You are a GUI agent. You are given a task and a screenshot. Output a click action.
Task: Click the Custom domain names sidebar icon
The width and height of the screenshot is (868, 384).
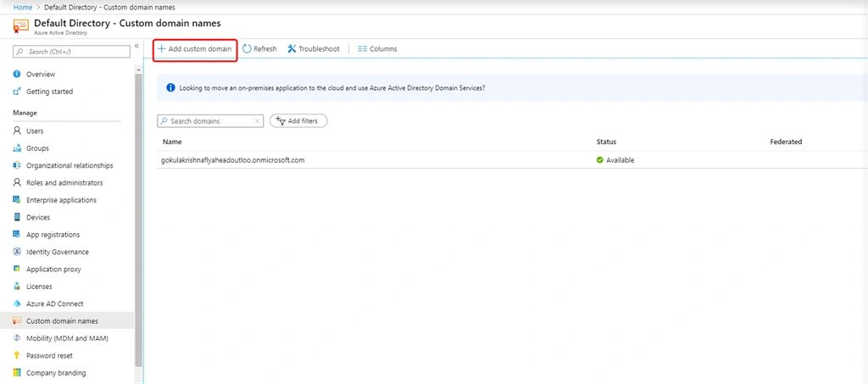pos(17,321)
